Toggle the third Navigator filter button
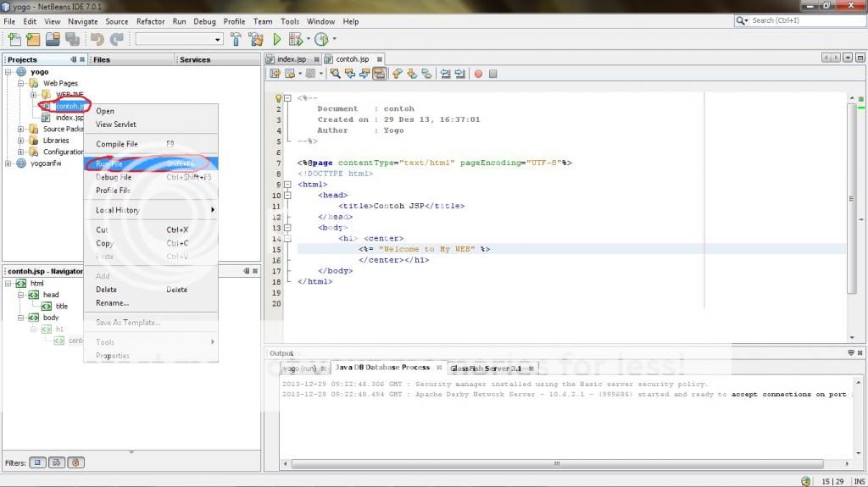Screen dimensions: 868x487 click(76, 462)
